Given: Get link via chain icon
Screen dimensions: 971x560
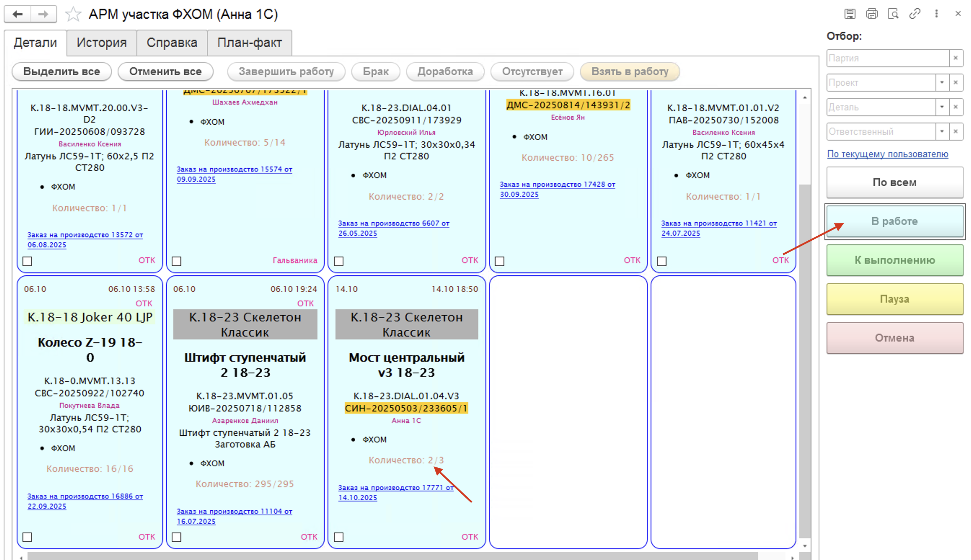Looking at the screenshot, I should coord(915,14).
